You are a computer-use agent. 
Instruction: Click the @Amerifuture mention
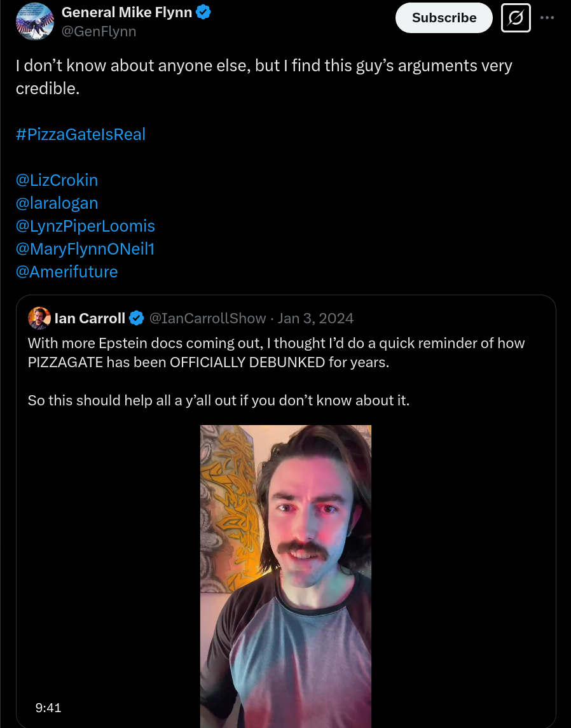coord(67,272)
